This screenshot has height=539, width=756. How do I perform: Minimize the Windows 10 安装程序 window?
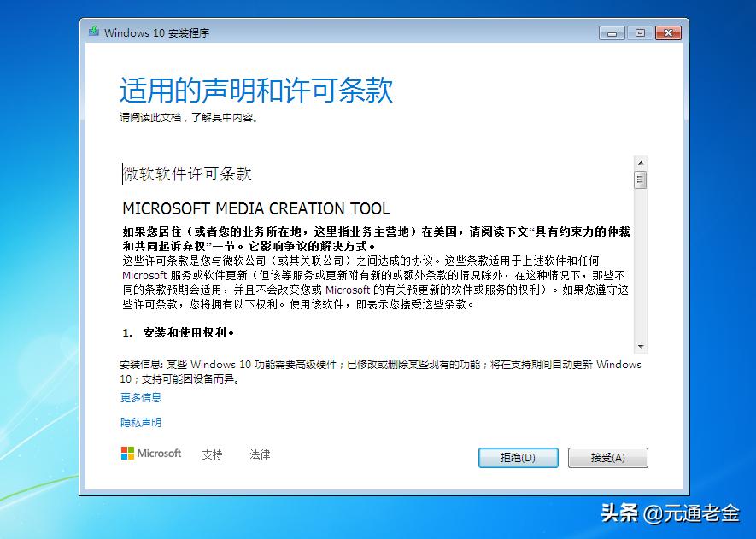pos(612,32)
